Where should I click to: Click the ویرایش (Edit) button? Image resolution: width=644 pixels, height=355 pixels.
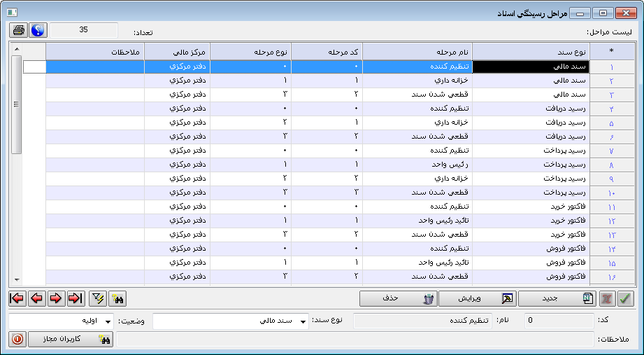[478, 299]
